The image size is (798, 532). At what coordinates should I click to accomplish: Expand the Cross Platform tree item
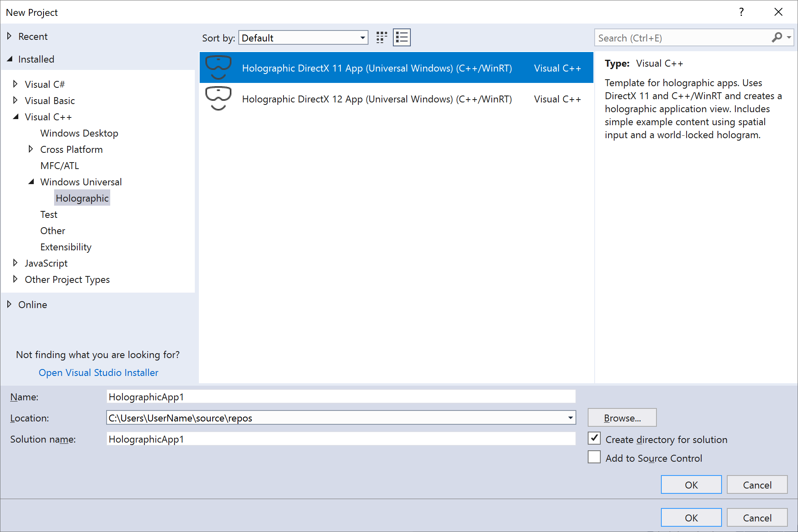coord(31,150)
